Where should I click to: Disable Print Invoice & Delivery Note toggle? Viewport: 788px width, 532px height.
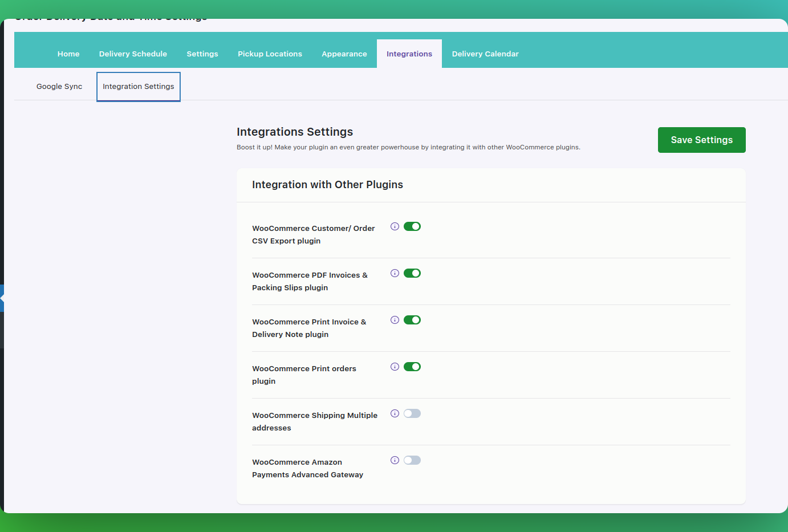[412, 320]
